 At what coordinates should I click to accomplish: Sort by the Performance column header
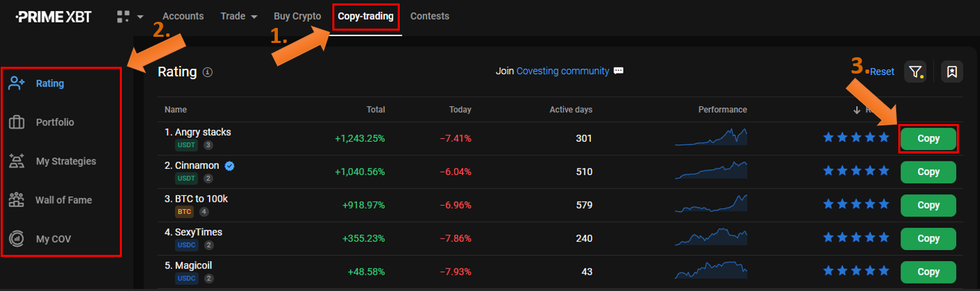point(723,110)
